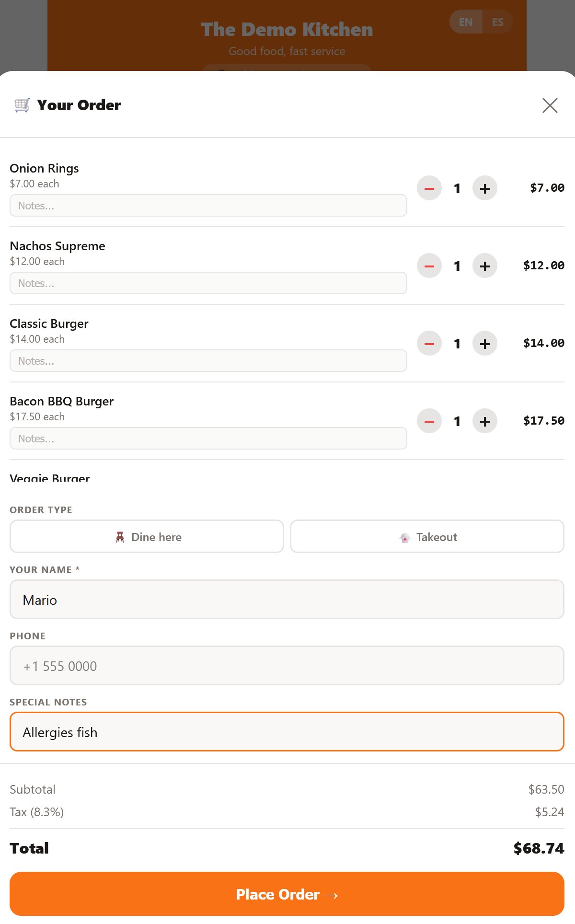Switch language to EN
This screenshot has width=575, height=924.
click(x=466, y=22)
